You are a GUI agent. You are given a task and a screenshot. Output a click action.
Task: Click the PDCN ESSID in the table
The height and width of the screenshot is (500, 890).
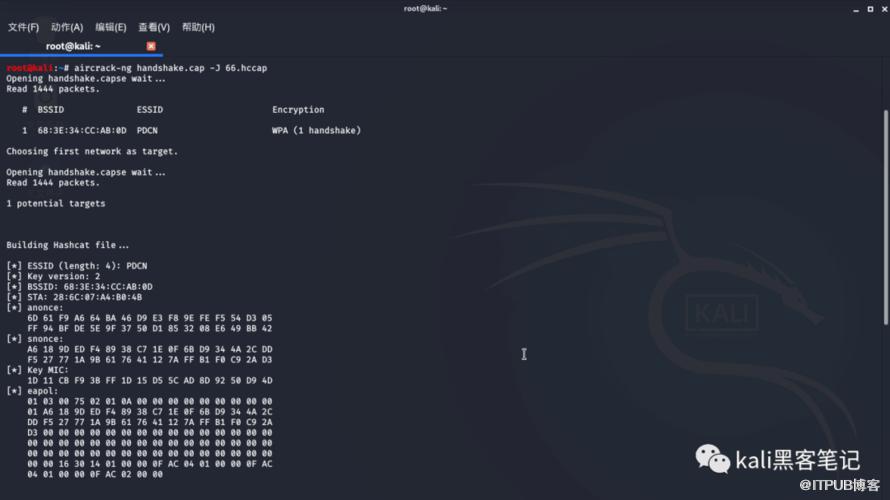pos(147,131)
